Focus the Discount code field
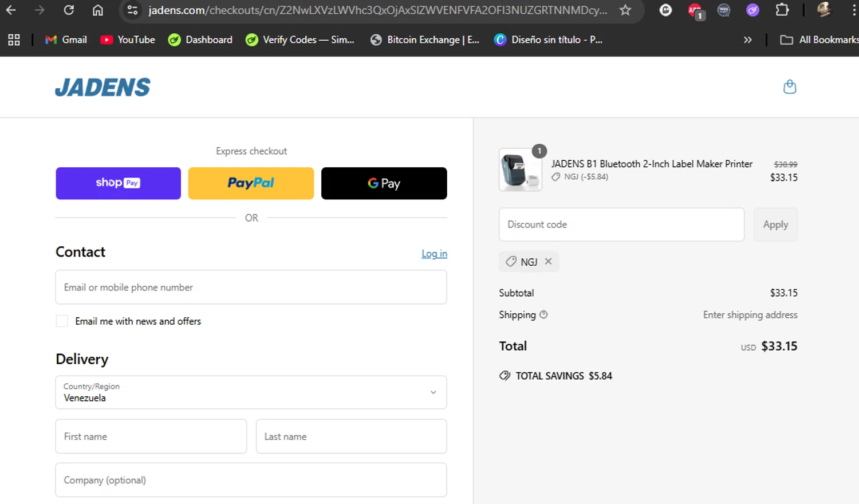The image size is (859, 504). (x=621, y=225)
